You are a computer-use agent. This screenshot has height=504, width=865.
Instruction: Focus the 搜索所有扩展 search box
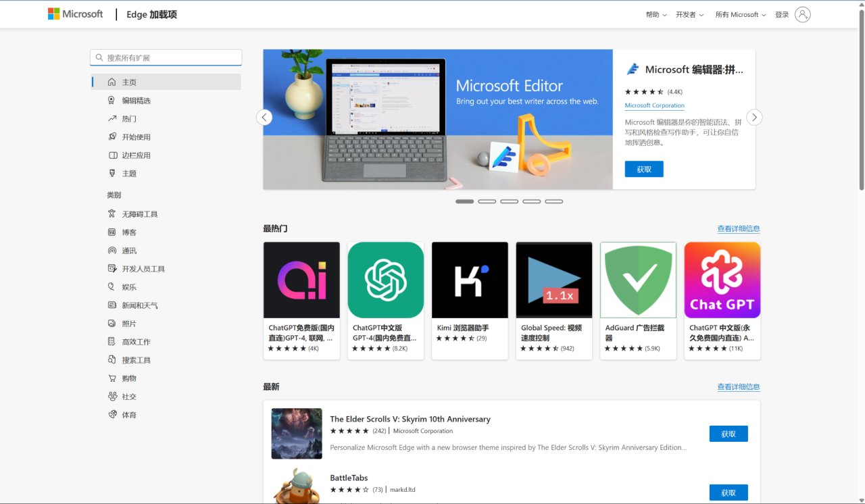pyautogui.click(x=166, y=57)
